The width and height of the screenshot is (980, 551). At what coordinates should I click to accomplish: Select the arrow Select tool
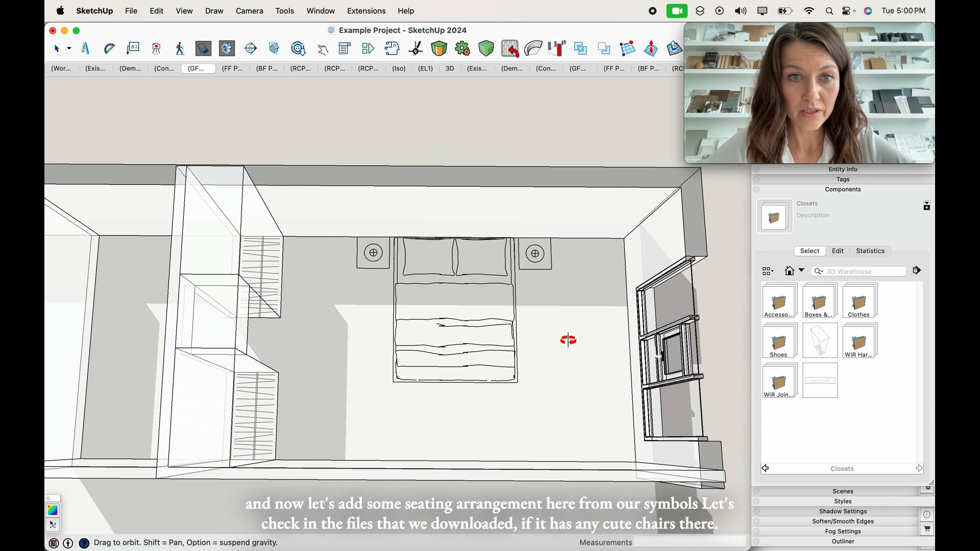pyautogui.click(x=58, y=48)
